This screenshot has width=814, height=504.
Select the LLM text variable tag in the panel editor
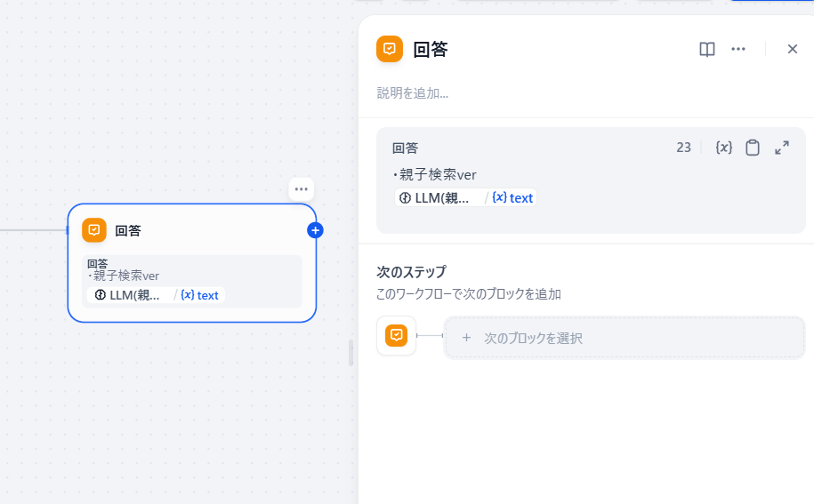tap(465, 197)
